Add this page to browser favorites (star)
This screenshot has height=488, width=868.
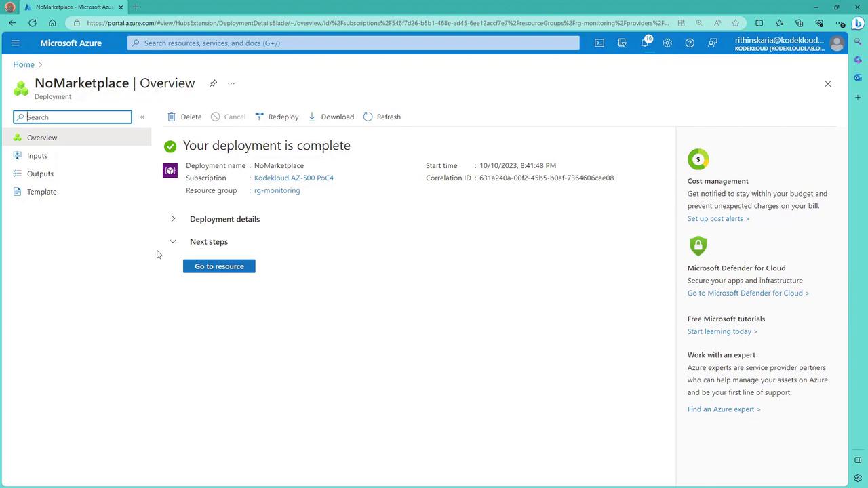point(735,23)
